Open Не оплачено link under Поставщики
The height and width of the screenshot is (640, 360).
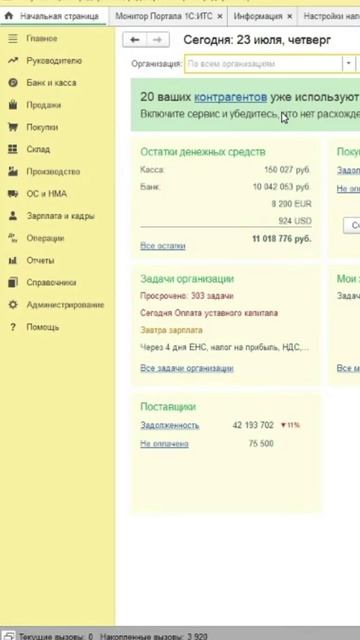[x=164, y=444]
